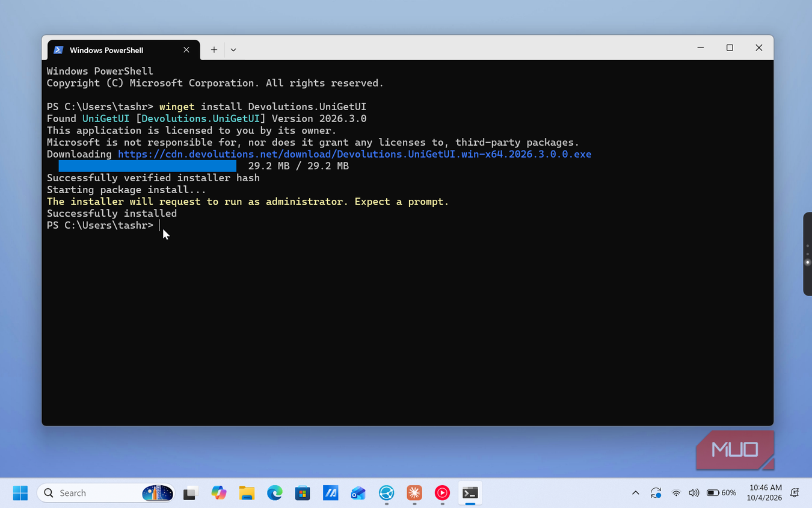The height and width of the screenshot is (508, 812).
Task: Open the notifications bell icon
Action: tap(795, 493)
